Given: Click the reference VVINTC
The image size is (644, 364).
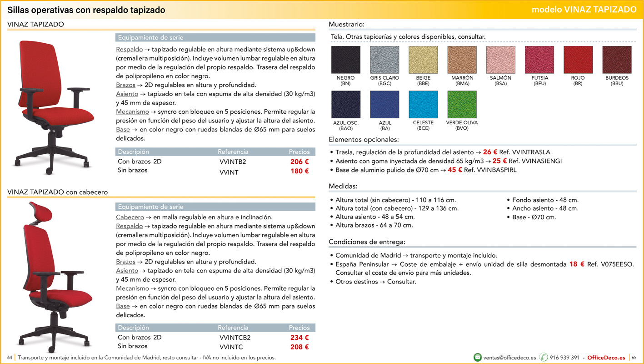Looking at the screenshot, I should coord(231,347).
